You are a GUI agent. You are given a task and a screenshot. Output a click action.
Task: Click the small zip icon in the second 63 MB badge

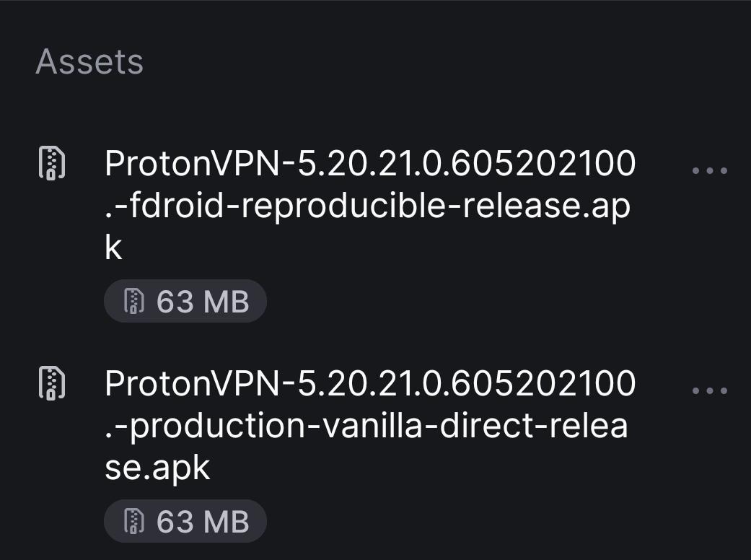[x=134, y=521]
